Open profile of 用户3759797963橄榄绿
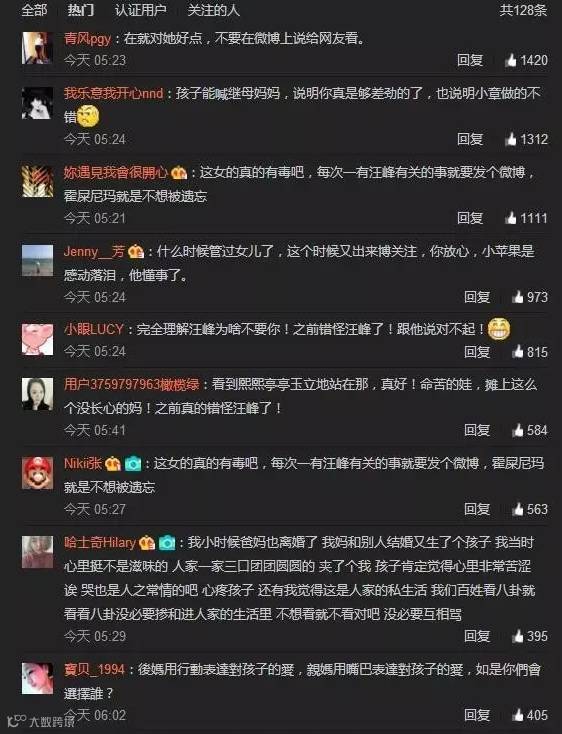The width and height of the screenshot is (562, 734). pos(132,385)
